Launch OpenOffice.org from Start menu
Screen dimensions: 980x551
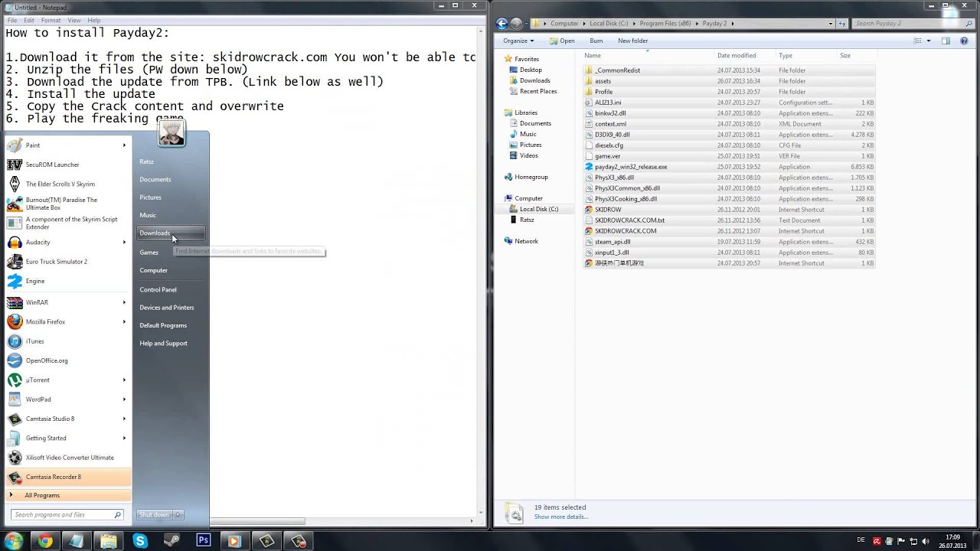[66, 360]
